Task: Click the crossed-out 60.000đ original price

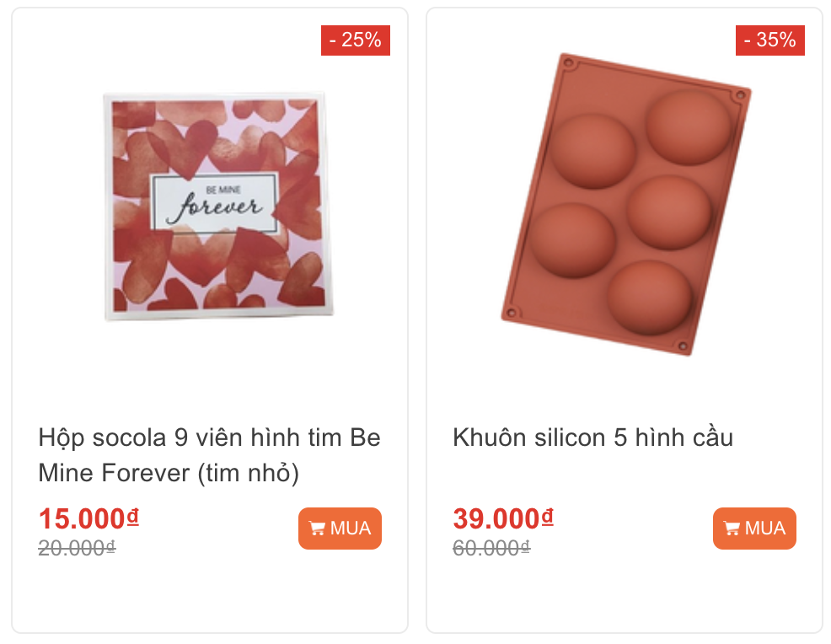Action: coord(491,548)
